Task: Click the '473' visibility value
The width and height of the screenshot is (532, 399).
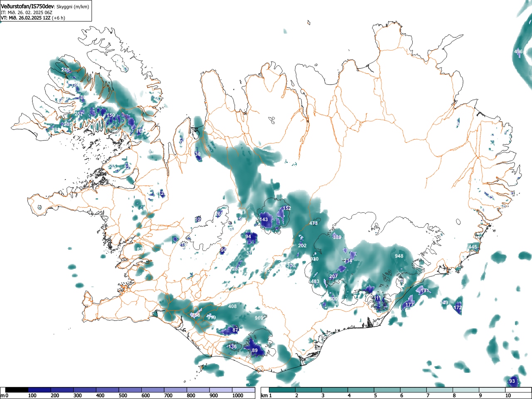Action: (313, 223)
